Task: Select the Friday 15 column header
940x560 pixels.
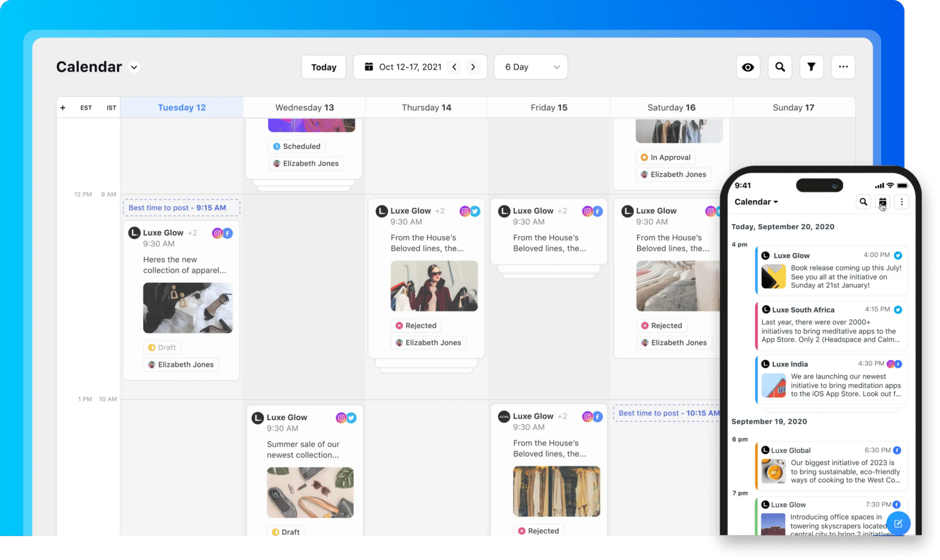Action: point(549,108)
